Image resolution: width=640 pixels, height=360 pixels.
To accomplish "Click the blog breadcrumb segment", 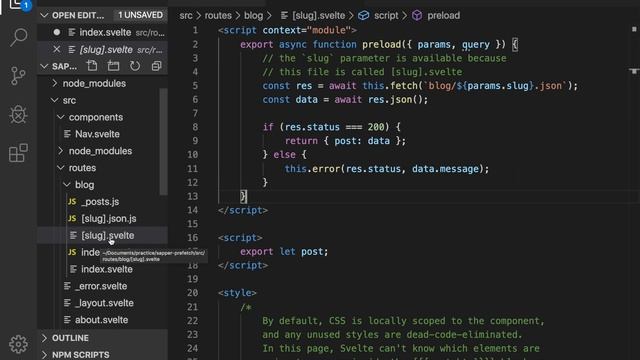I will pyautogui.click(x=253, y=16).
